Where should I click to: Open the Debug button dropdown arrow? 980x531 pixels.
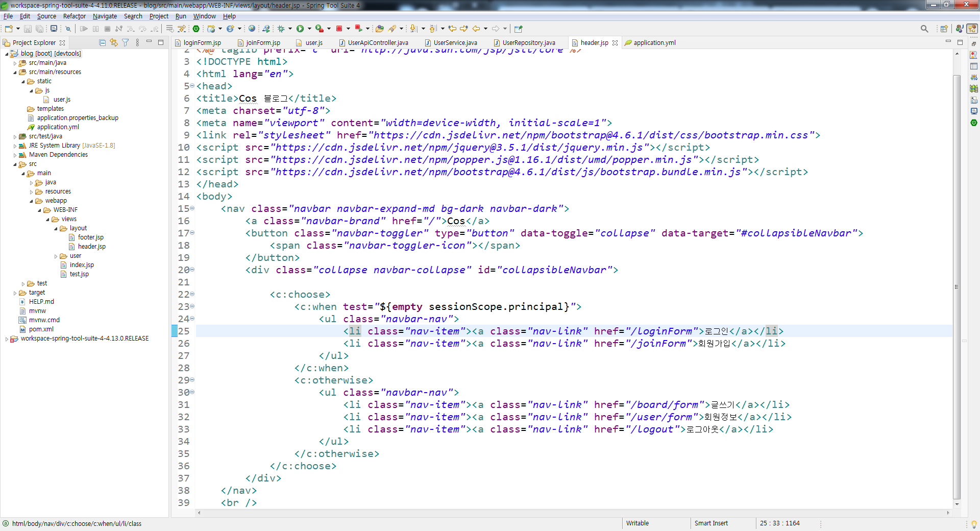(290, 29)
